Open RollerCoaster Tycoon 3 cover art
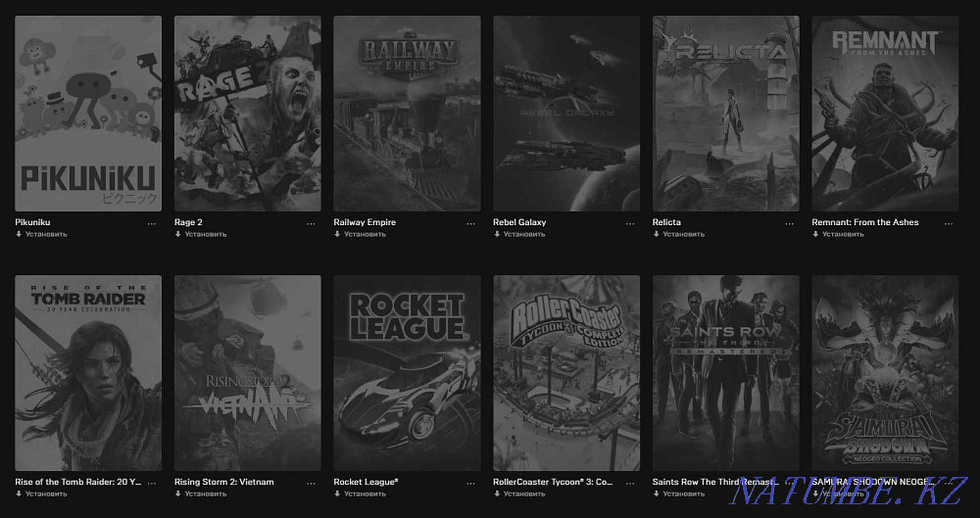Viewport: 980px width, 518px height. pos(566,373)
